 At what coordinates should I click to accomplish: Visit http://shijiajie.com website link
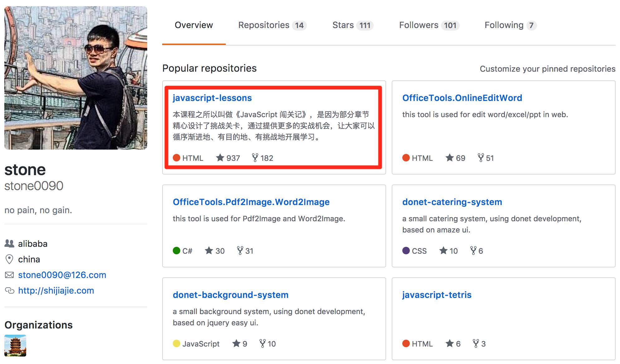tap(56, 290)
